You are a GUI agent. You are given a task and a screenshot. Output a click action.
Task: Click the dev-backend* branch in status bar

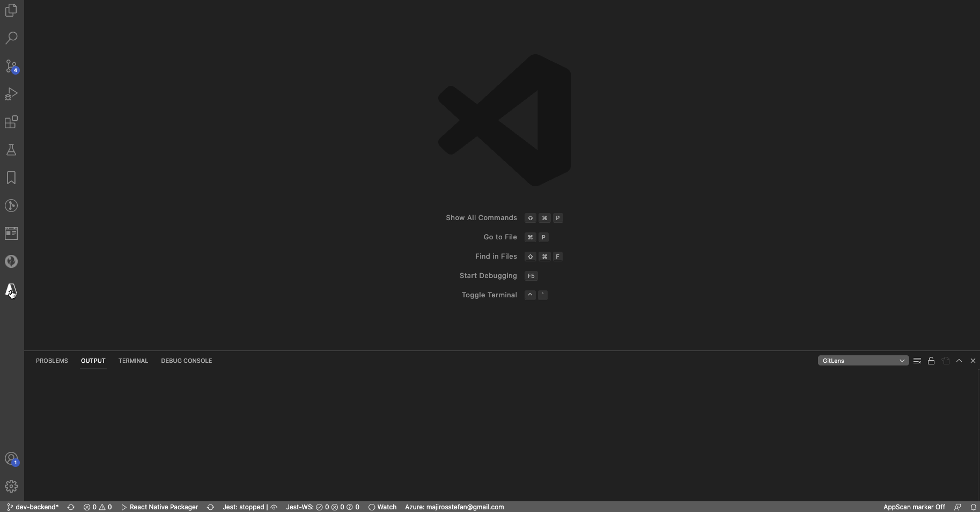33,507
